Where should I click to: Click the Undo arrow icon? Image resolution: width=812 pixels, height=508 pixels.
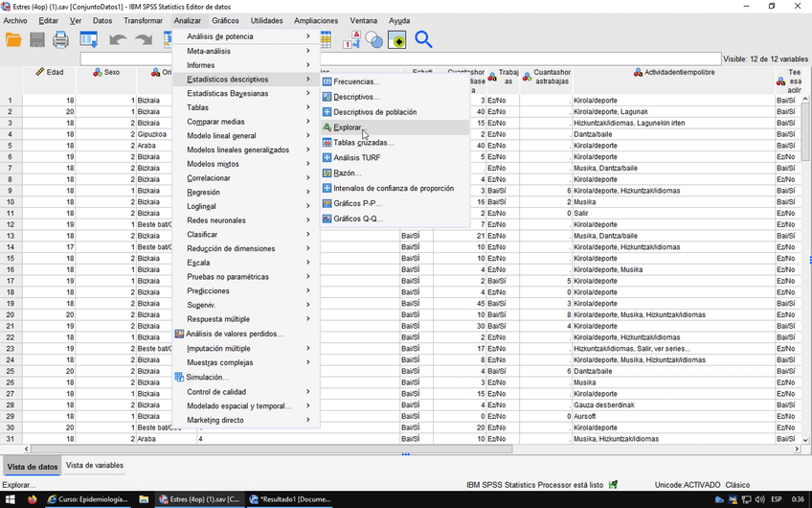point(117,39)
